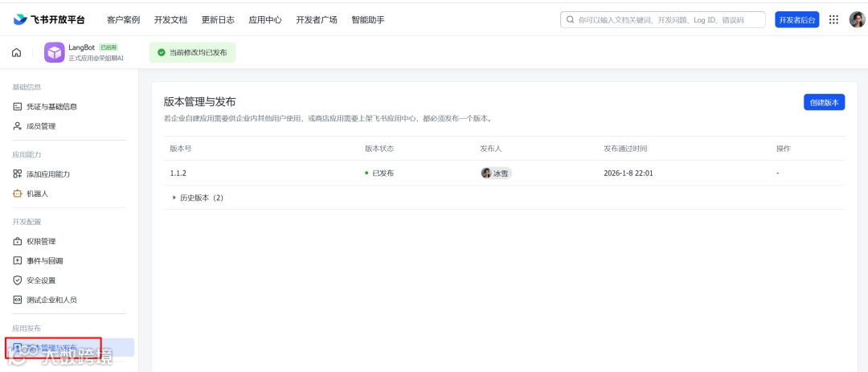Click the search magnifier icon
This screenshot has width=868, height=372.
click(570, 20)
